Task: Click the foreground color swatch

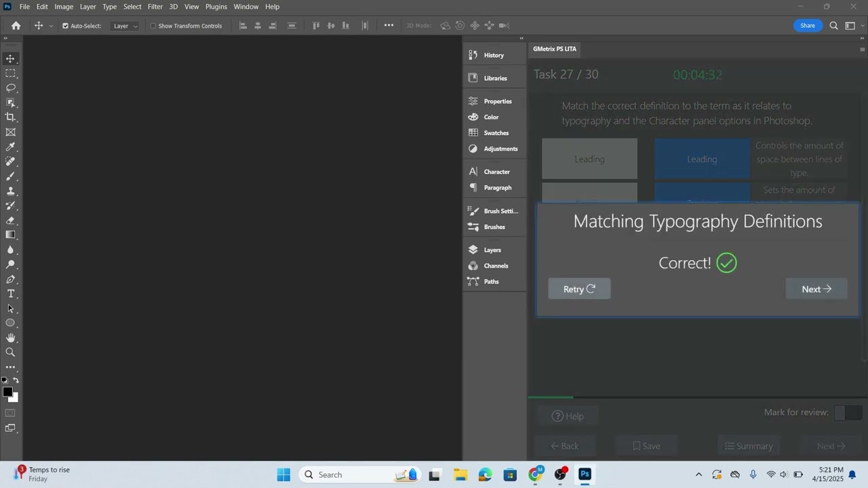Action: [x=7, y=392]
